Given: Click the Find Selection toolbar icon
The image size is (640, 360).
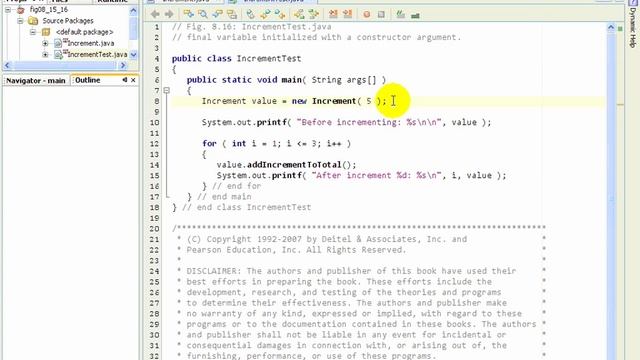Looking at the screenshot, I should point(189,14).
